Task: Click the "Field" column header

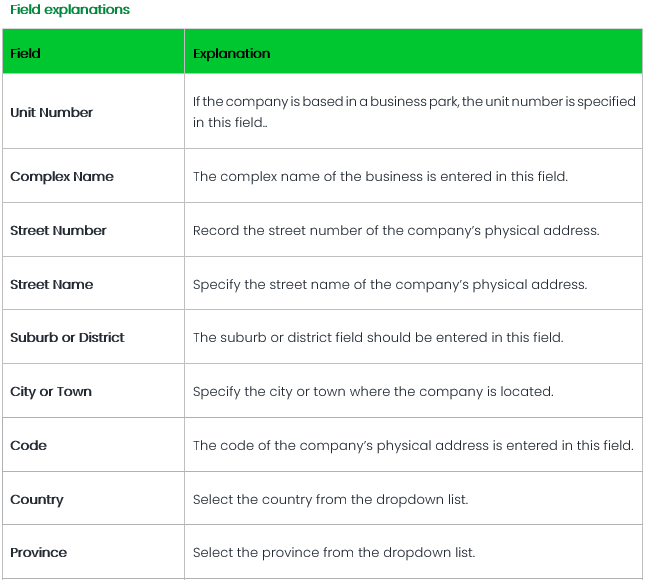Action: (x=26, y=53)
